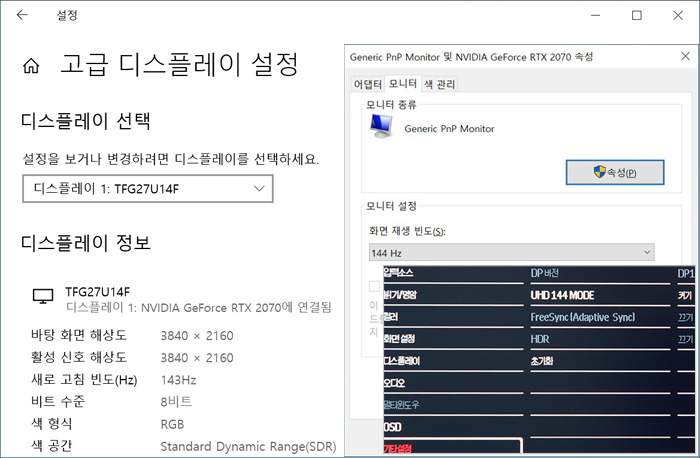Select the 모니터 tab

pos(403,83)
